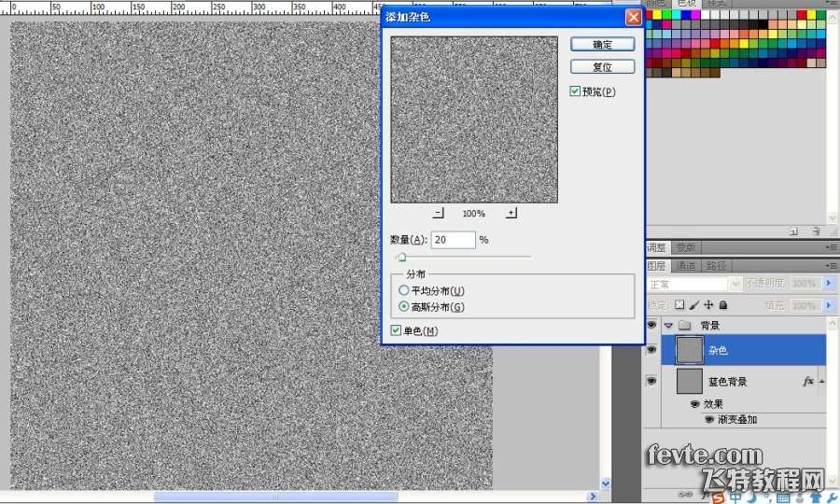Switch to the 通道 tab
The width and height of the screenshot is (840, 504).
(x=686, y=266)
